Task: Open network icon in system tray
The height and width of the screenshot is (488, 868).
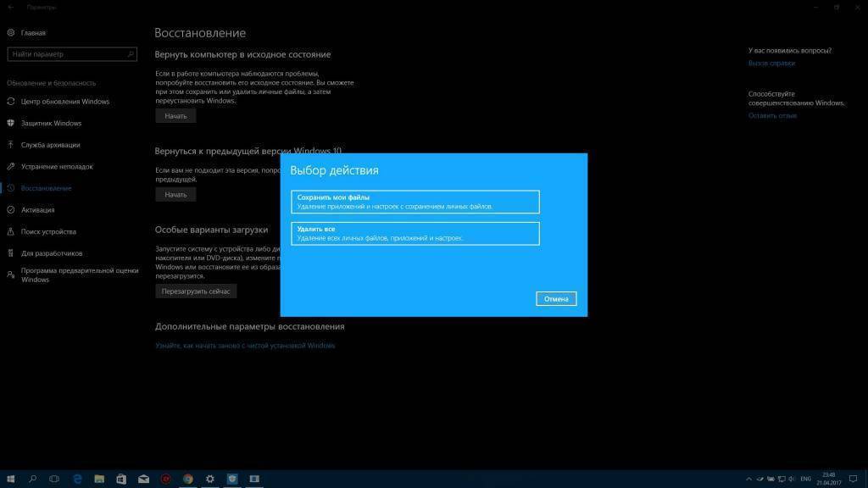Action: click(781, 480)
